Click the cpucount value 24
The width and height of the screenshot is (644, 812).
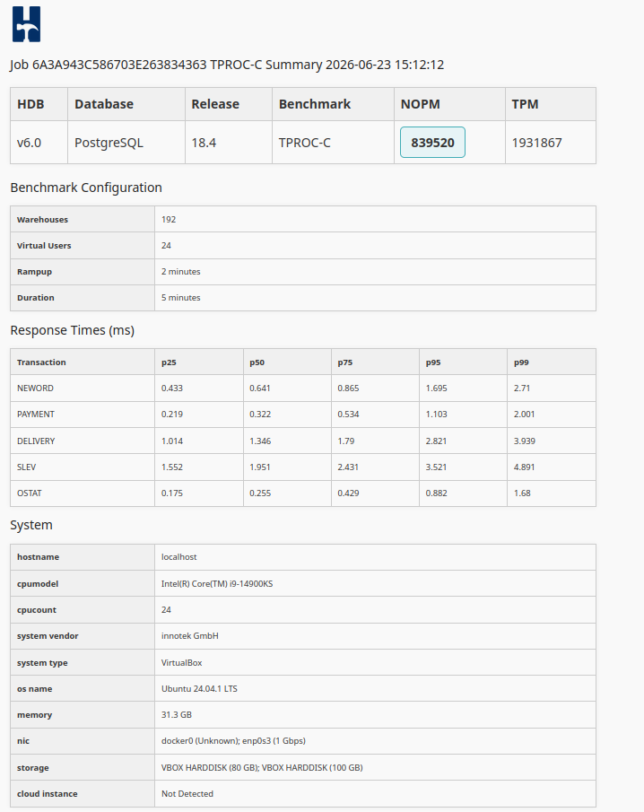166,610
